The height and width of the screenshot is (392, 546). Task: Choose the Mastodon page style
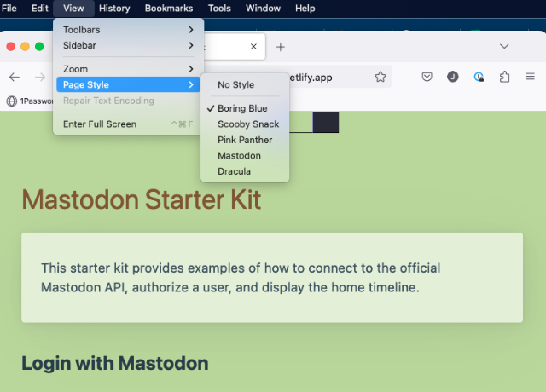(245, 155)
